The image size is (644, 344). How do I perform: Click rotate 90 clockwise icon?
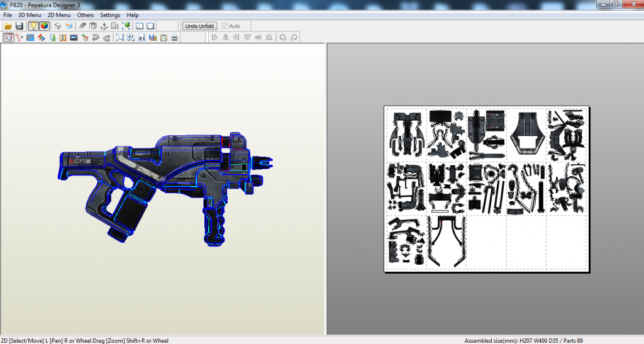(x=294, y=37)
